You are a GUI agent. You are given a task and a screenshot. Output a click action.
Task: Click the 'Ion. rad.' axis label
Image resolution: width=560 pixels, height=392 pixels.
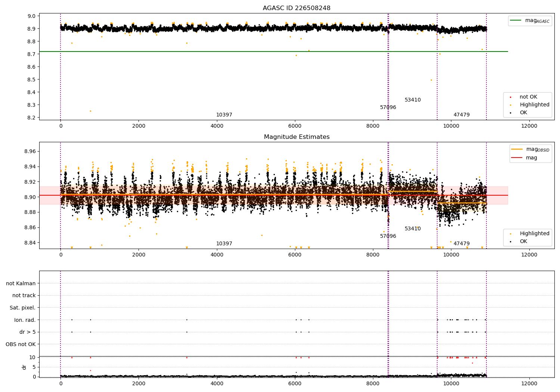coord(25,320)
